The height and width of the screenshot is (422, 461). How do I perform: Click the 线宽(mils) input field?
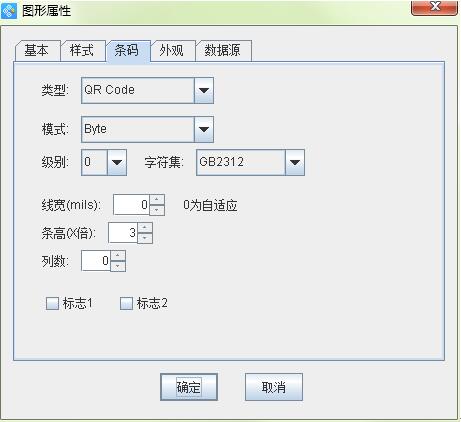pyautogui.click(x=131, y=205)
